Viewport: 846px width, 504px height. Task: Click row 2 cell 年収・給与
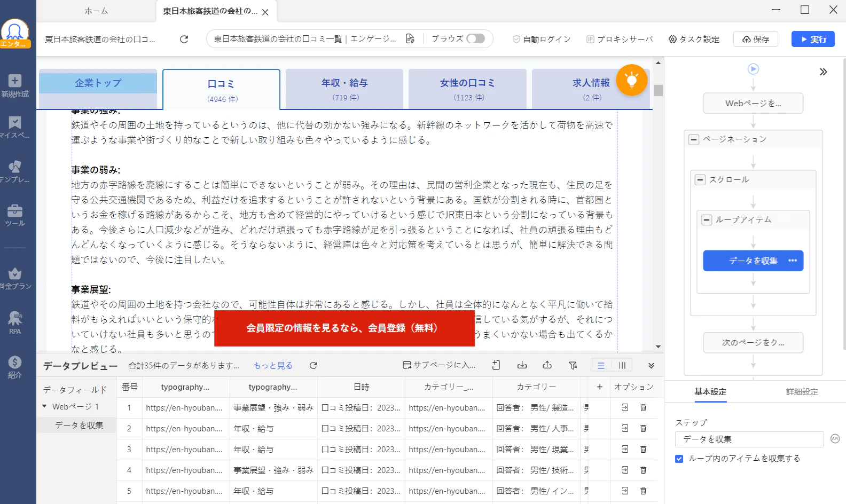click(273, 428)
